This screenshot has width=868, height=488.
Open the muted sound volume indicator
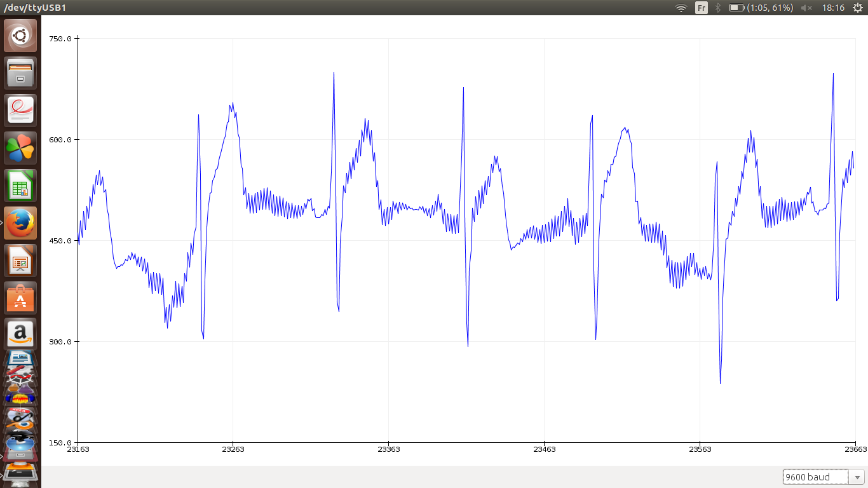click(x=807, y=8)
